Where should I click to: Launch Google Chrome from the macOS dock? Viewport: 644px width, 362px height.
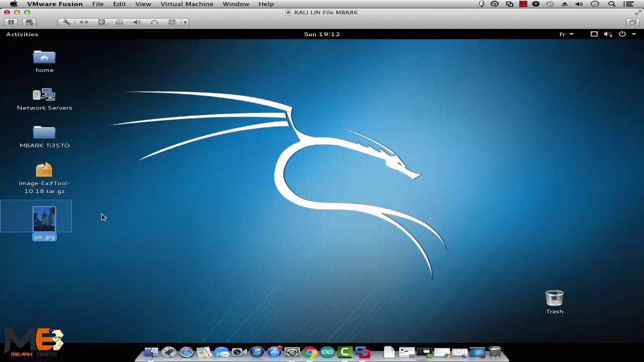point(310,352)
